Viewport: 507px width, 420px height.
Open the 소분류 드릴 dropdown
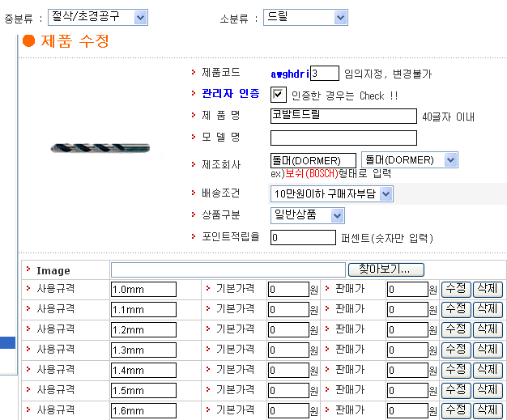[305, 17]
